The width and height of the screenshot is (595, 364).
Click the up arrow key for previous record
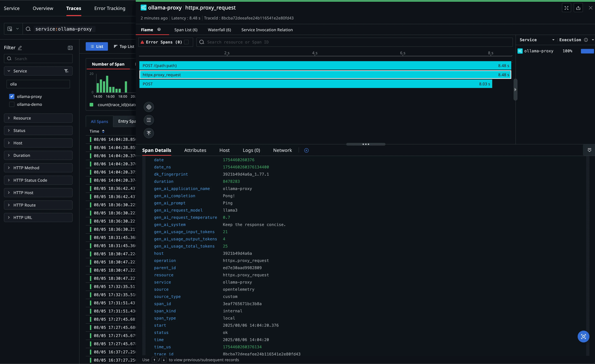coord(154,360)
